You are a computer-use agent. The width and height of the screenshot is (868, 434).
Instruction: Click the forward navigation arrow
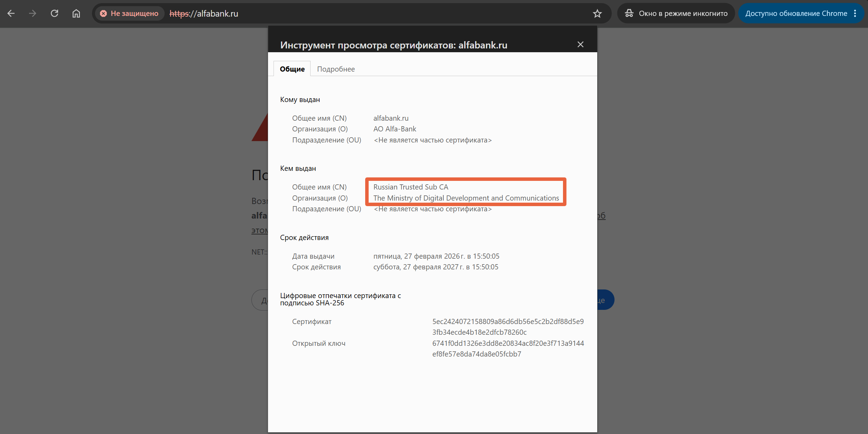(33, 13)
